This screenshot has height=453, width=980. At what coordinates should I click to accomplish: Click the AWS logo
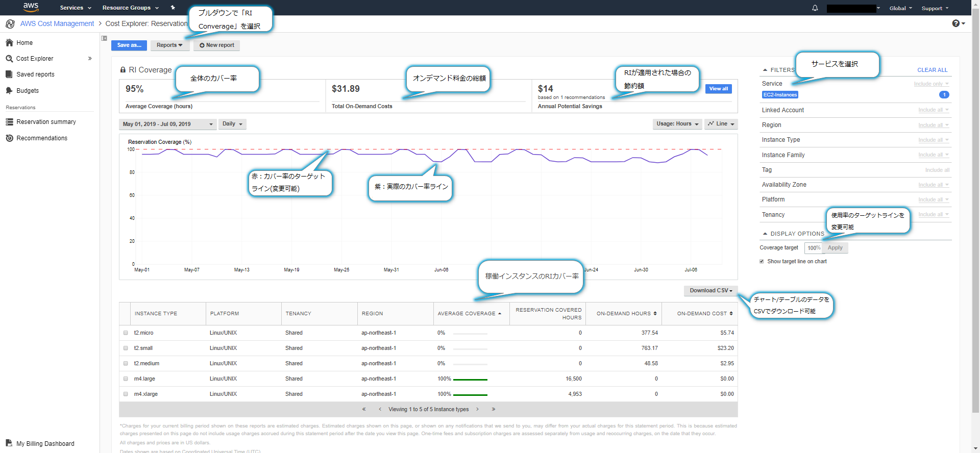coord(31,7)
